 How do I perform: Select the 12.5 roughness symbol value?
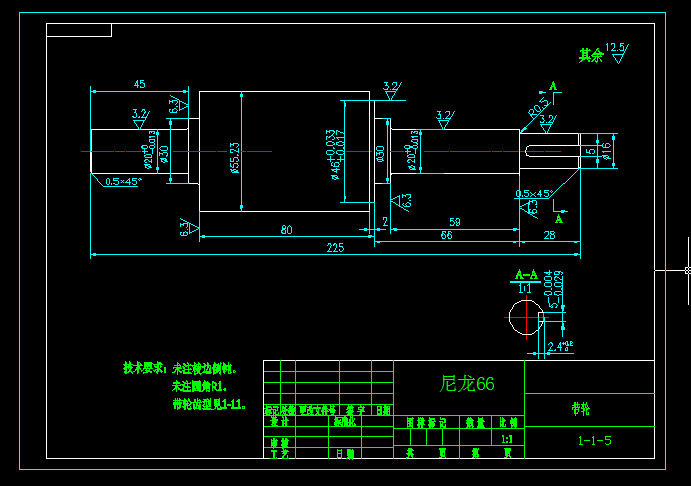[615, 47]
